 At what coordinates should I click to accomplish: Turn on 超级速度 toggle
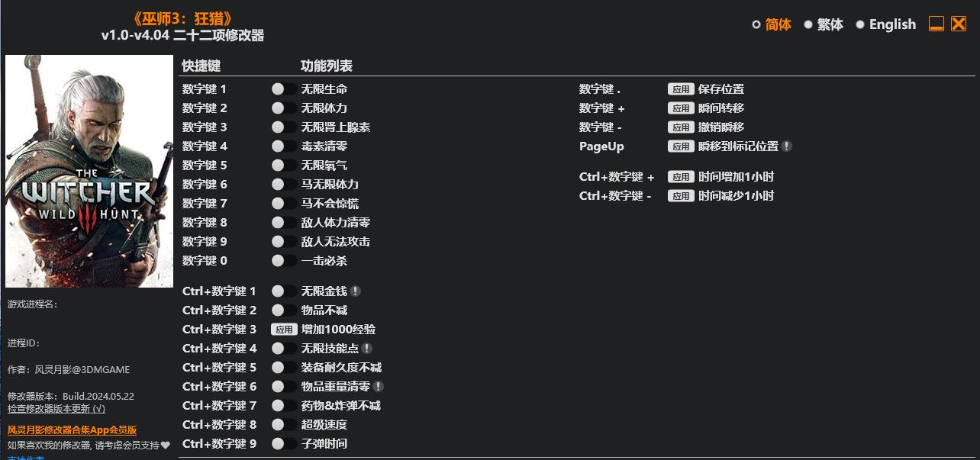tap(284, 425)
